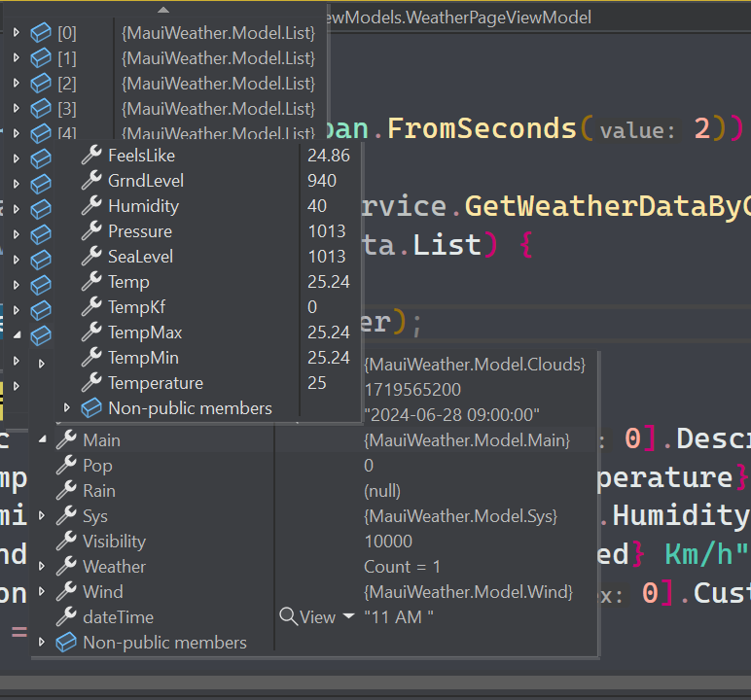Click the Pressure property name

coord(140,231)
